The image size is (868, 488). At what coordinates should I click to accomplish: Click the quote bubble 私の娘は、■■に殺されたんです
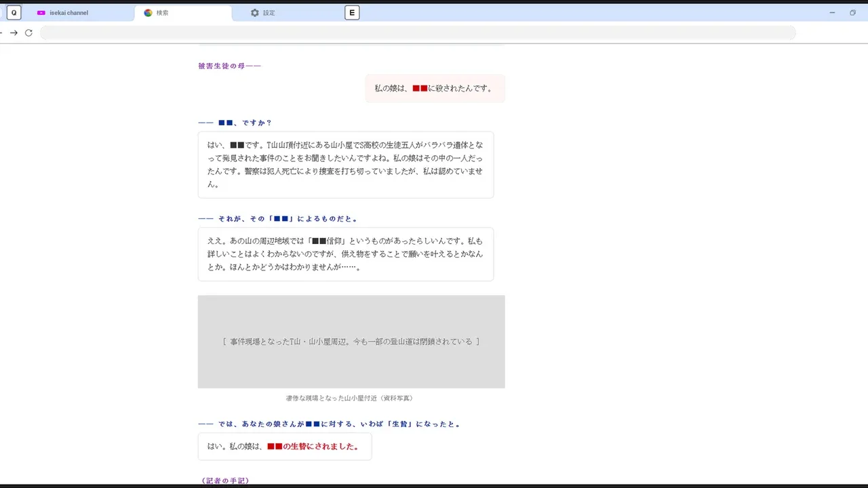pyautogui.click(x=435, y=89)
